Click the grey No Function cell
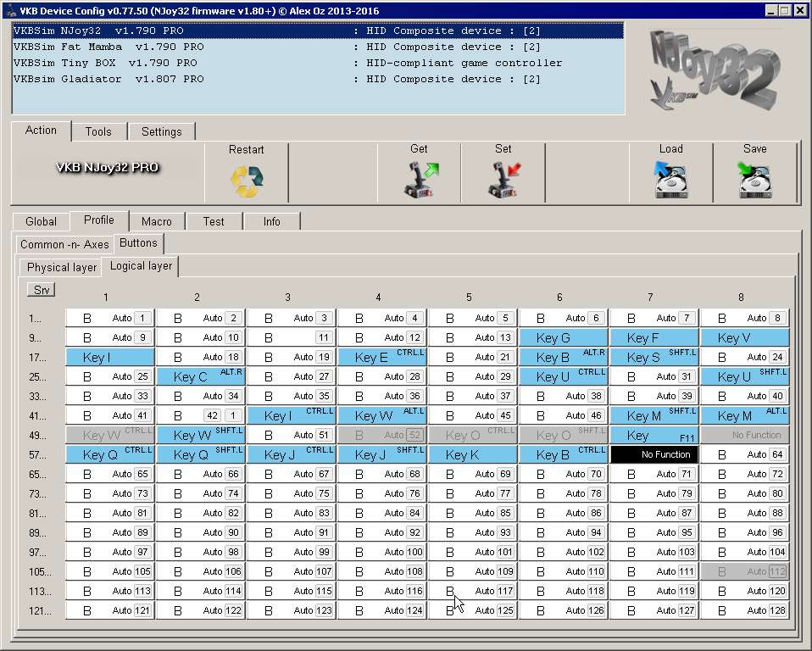The image size is (812, 651). tap(745, 435)
